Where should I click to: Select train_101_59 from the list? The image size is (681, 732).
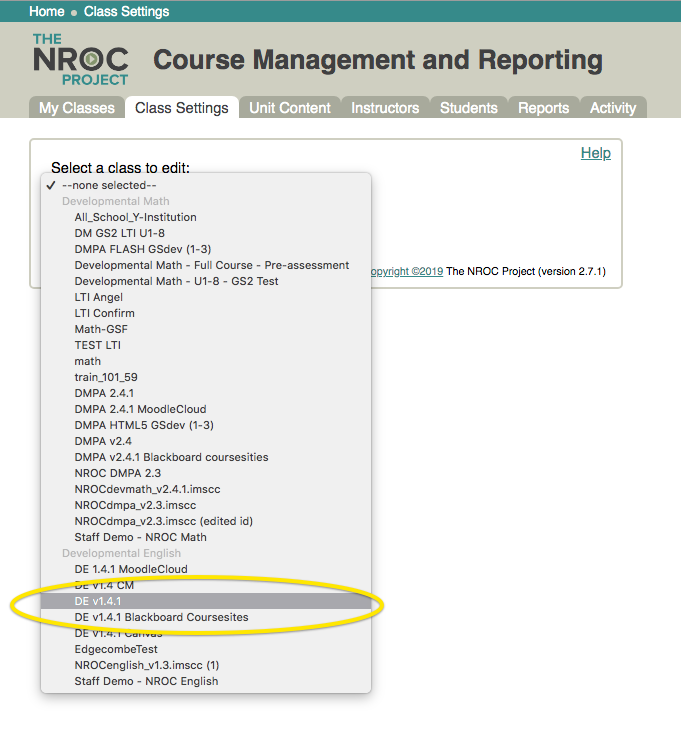206,377
